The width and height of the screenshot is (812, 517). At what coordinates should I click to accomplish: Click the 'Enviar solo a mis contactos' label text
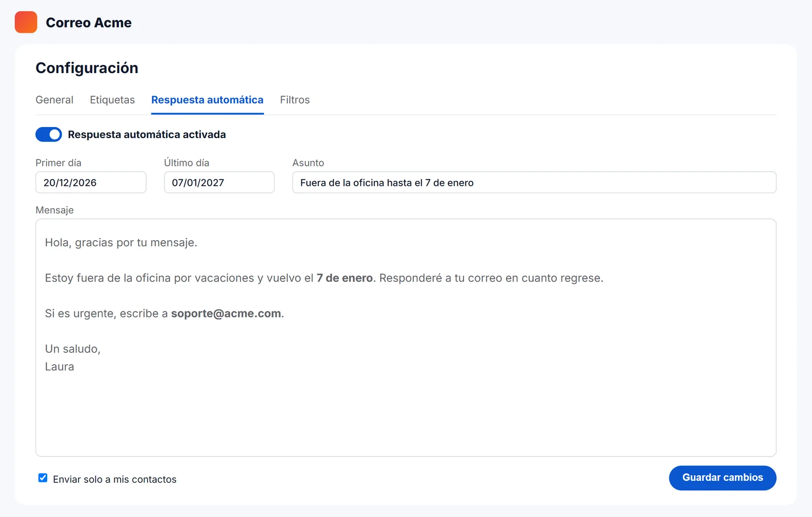coord(115,479)
